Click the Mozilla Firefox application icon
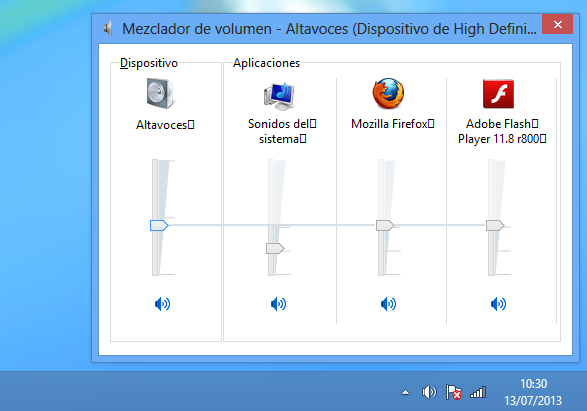The width and height of the screenshot is (587, 411). coord(388,94)
